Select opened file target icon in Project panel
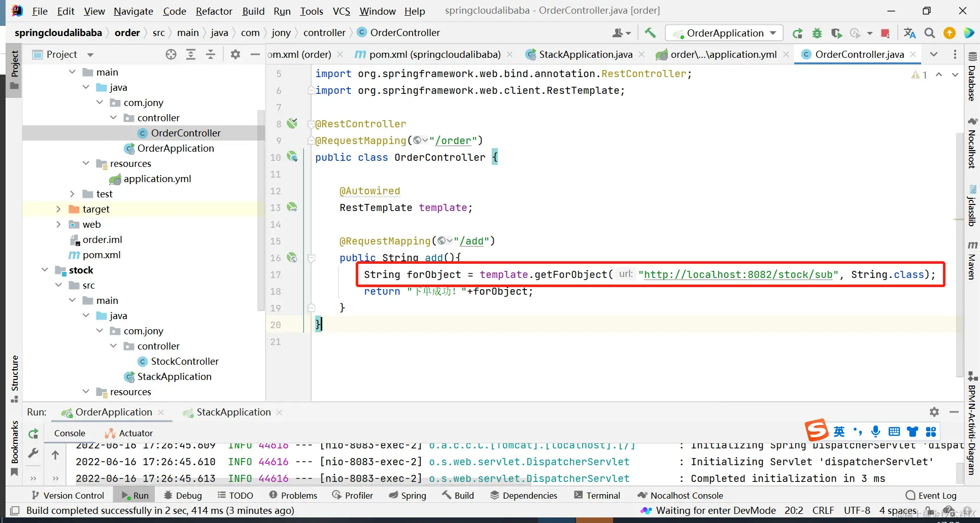This screenshot has width=980, height=523. click(171, 54)
